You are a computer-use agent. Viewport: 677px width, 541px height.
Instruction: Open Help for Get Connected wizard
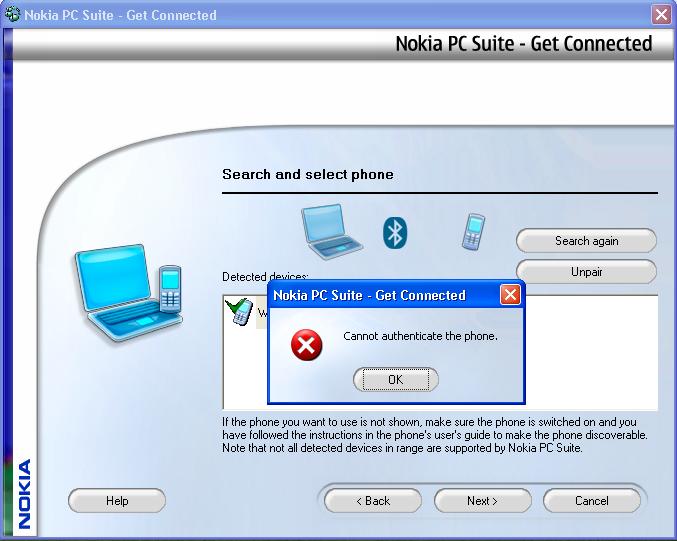pyautogui.click(x=117, y=501)
